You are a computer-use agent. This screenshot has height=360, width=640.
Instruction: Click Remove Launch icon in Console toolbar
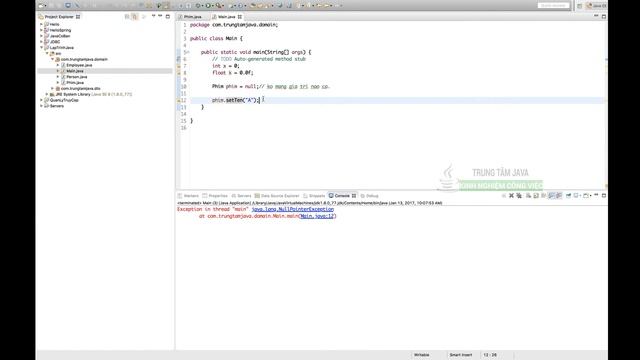pos(511,196)
